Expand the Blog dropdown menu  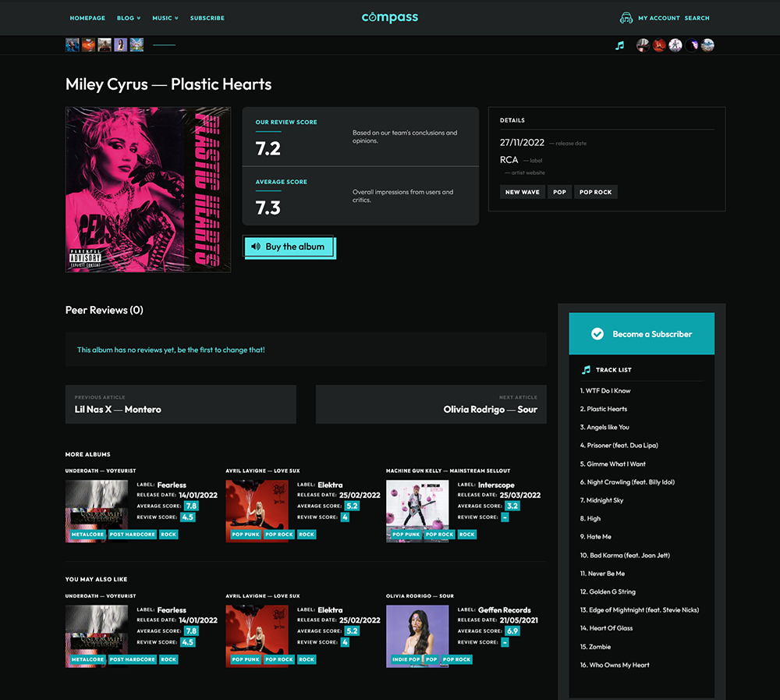(x=128, y=18)
